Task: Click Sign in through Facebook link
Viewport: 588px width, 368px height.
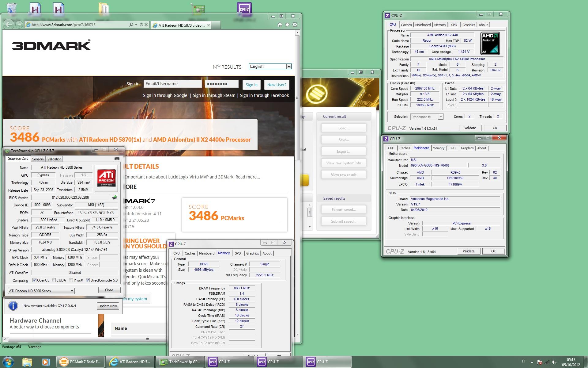Action: click(x=264, y=95)
